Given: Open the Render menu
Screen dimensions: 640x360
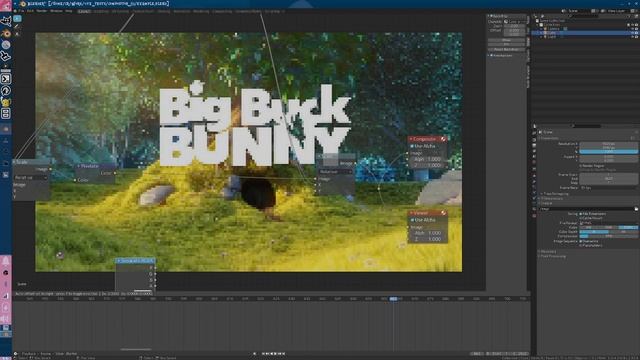Looking at the screenshot, I should [42, 11].
